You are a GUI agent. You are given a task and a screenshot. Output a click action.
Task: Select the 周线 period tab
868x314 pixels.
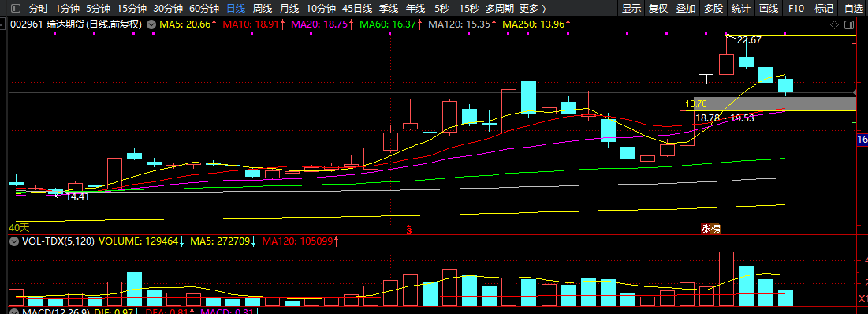coord(262,9)
